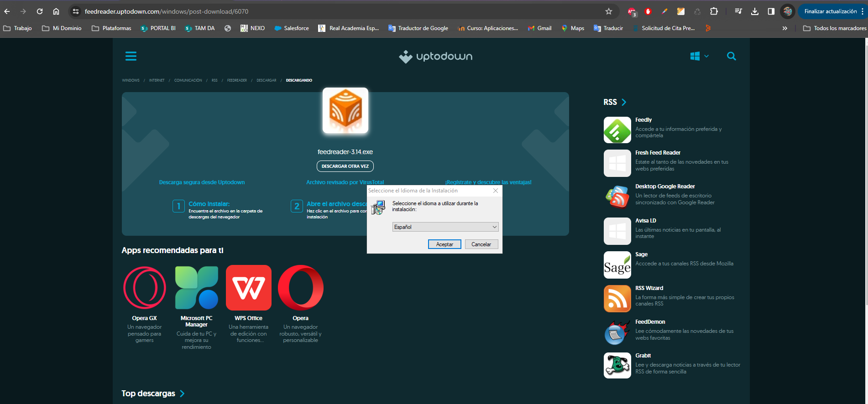Image resolution: width=868 pixels, height=404 pixels.
Task: Click the RSS Wizard app icon
Action: coord(617,299)
